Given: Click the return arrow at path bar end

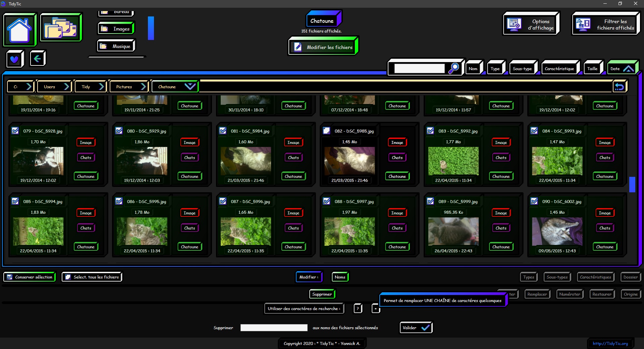Looking at the screenshot, I should pyautogui.click(x=619, y=87).
